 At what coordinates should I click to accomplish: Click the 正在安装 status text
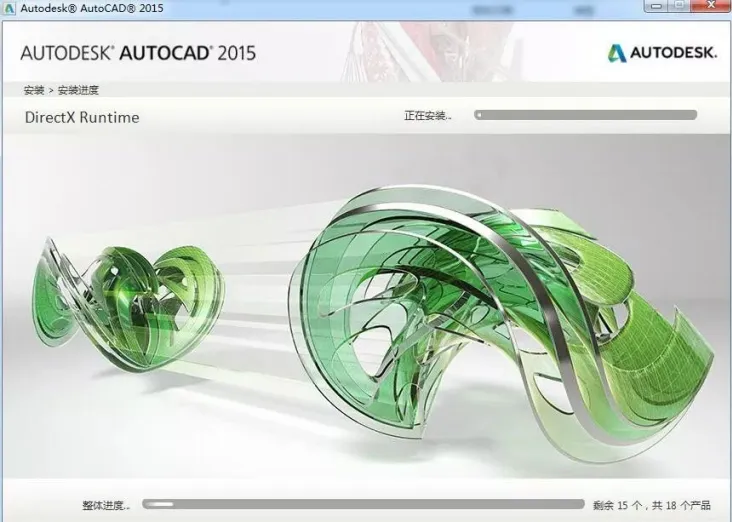(x=428, y=115)
